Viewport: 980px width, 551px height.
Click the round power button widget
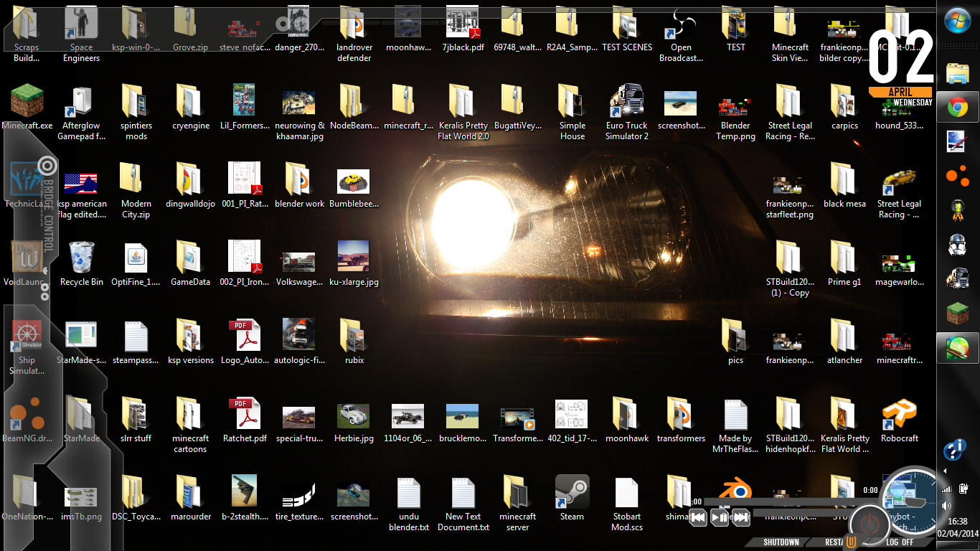[870, 524]
